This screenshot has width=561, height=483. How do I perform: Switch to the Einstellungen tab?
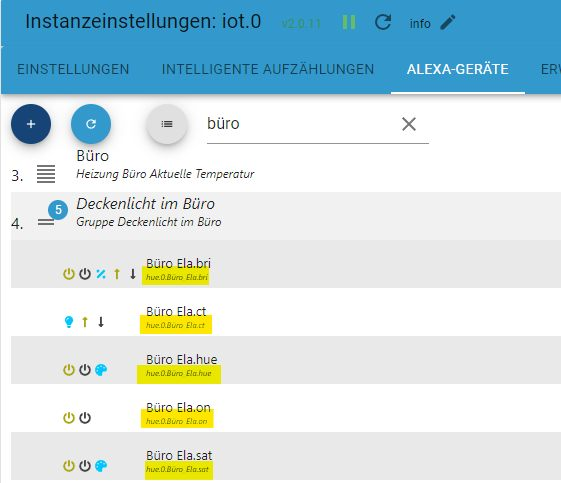[73, 69]
